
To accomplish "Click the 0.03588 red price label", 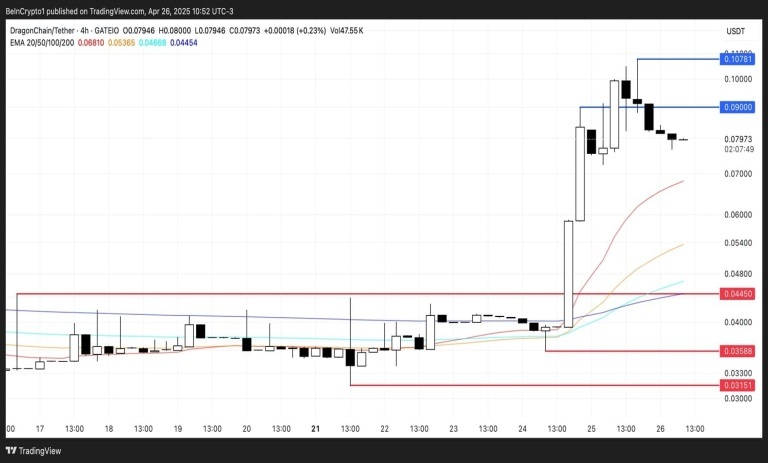I will (x=737, y=351).
